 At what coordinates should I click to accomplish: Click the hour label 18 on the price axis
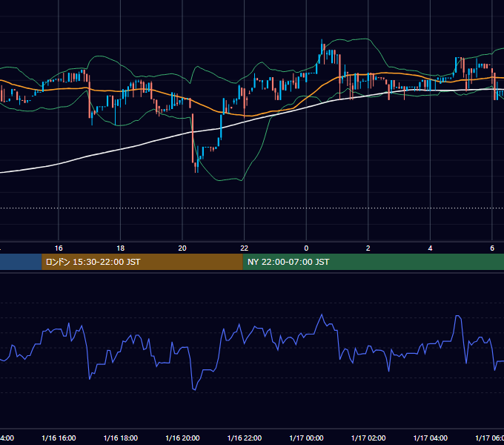coord(121,248)
